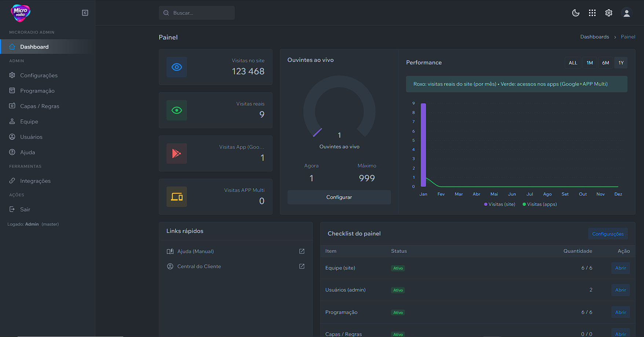Switch the chart range to 6M
The width and height of the screenshot is (644, 337).
coord(605,63)
